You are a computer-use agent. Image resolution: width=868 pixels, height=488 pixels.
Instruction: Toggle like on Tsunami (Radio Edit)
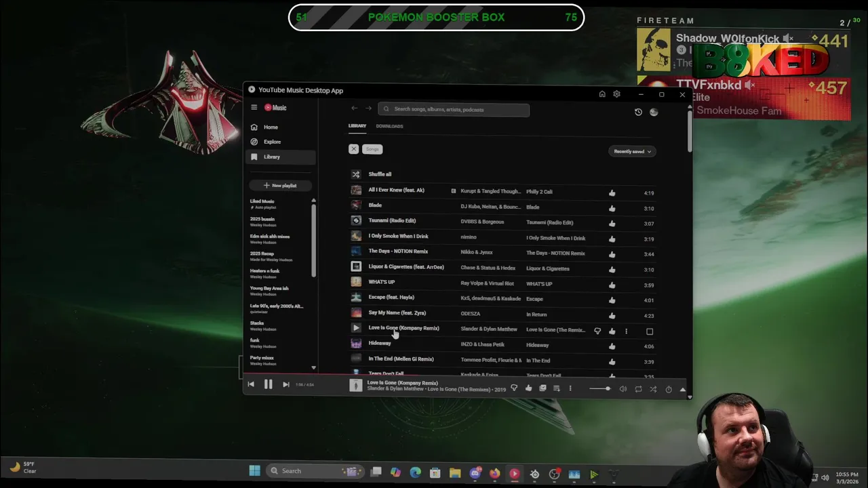(612, 224)
